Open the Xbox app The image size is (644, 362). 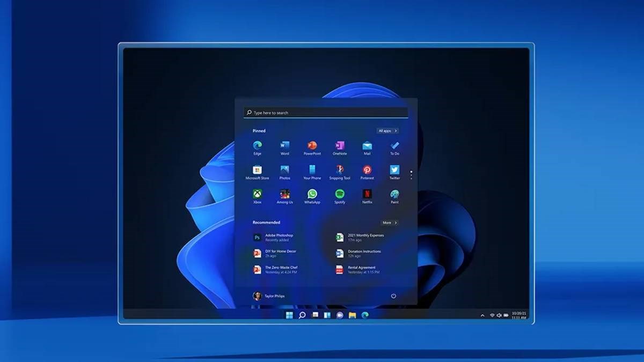click(258, 196)
